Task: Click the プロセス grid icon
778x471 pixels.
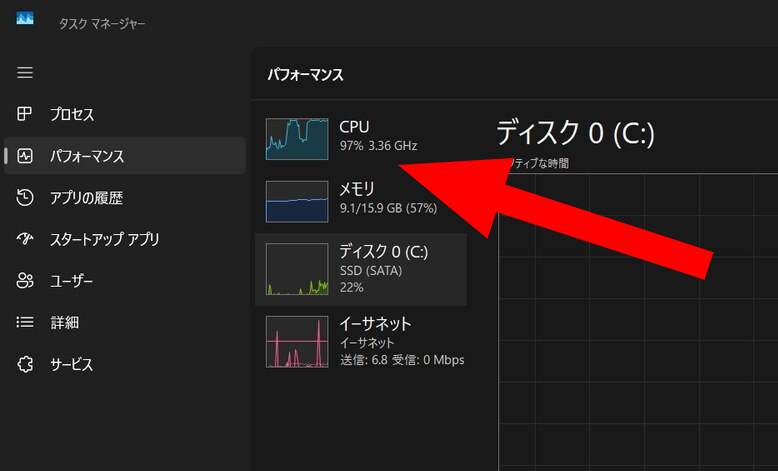Action: coord(24,114)
